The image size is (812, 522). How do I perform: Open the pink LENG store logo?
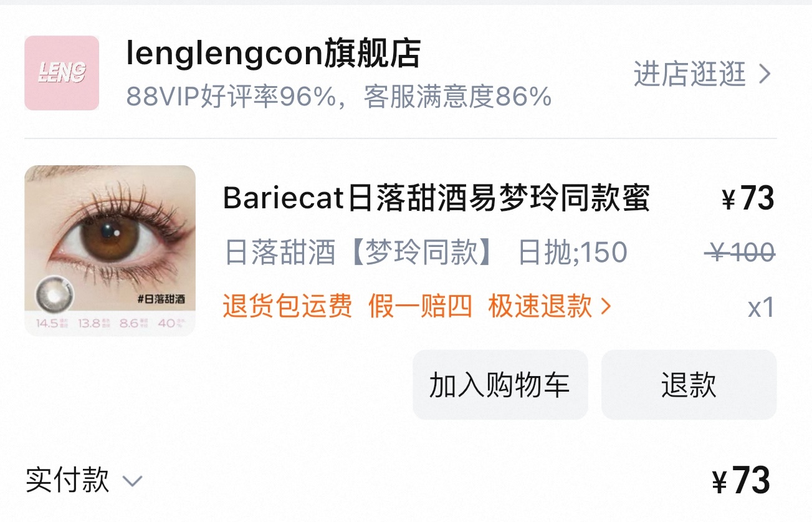point(62,73)
